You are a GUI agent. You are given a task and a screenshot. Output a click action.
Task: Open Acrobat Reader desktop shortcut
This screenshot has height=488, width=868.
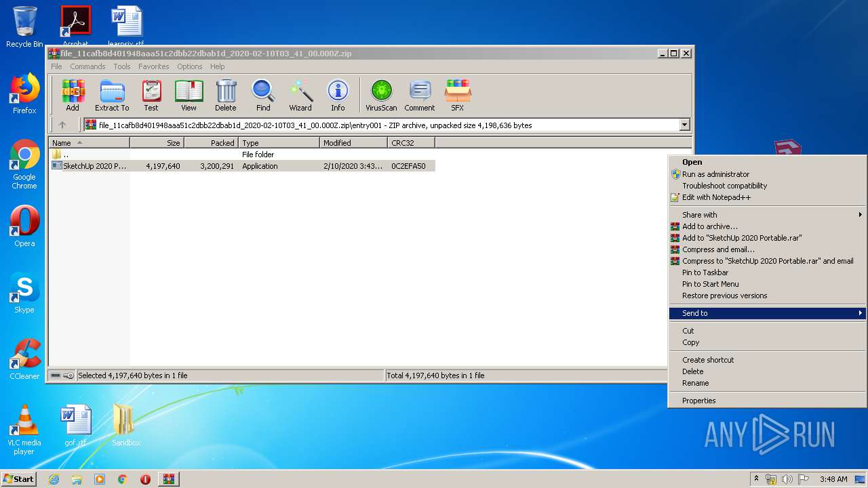[x=75, y=24]
